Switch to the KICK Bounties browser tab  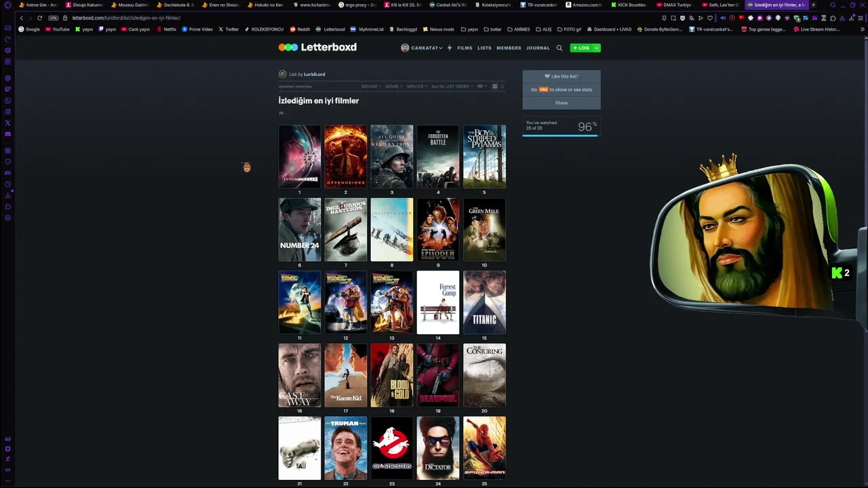pyautogui.click(x=629, y=5)
